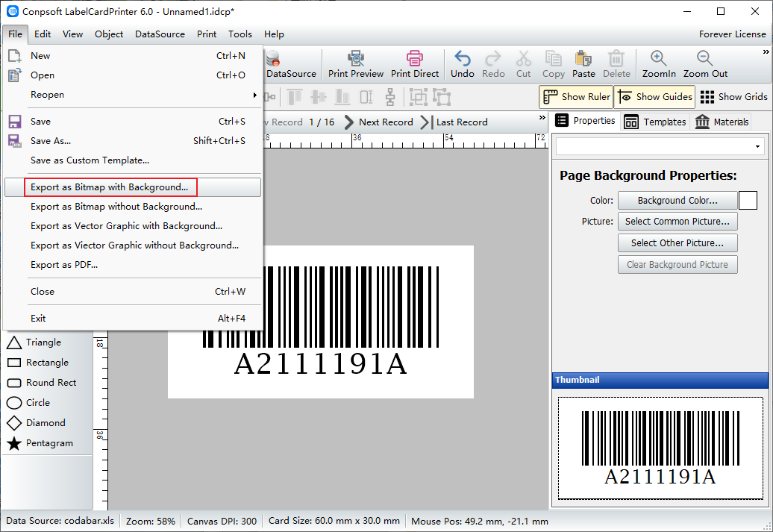Select the Triangle shape tool
The image size is (773, 532).
pyautogui.click(x=34, y=342)
